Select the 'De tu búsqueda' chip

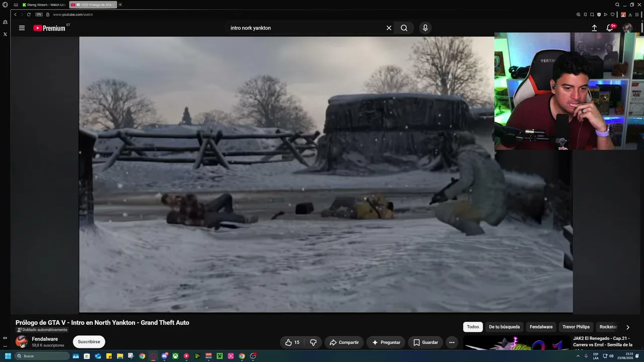click(x=504, y=327)
